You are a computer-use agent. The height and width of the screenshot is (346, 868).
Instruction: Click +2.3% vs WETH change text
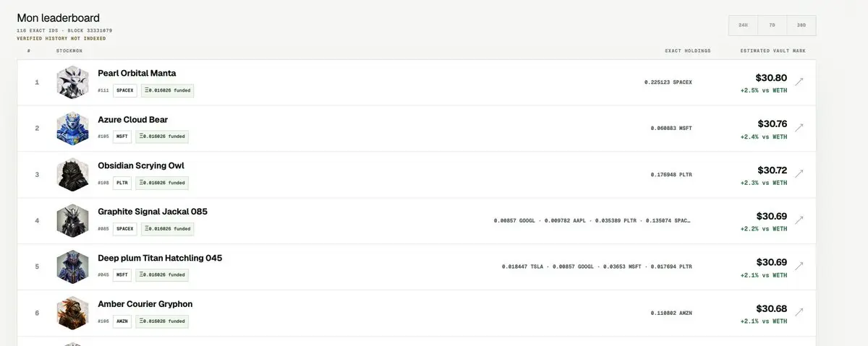click(764, 183)
